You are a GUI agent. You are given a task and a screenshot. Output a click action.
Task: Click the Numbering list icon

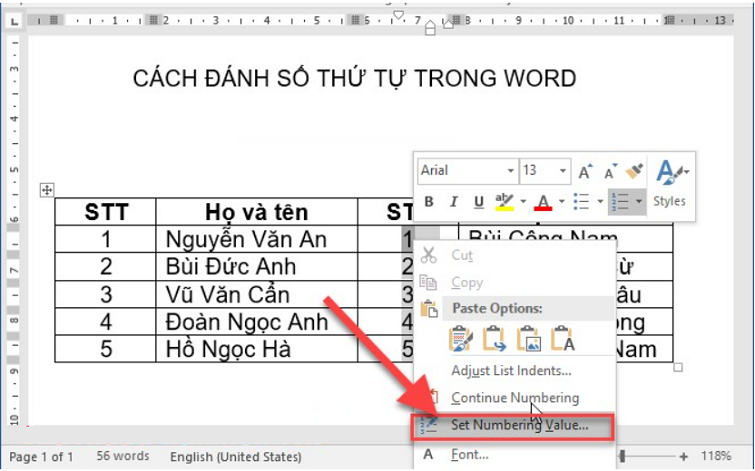coord(620,202)
